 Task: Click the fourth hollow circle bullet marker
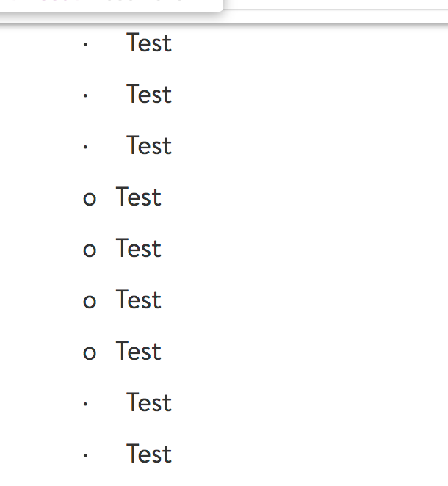[90, 354]
